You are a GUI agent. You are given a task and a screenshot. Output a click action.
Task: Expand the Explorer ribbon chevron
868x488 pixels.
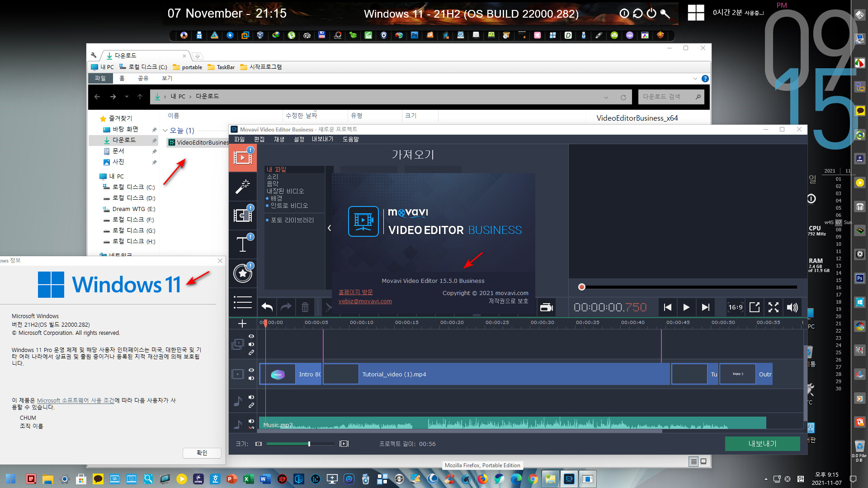(x=695, y=79)
